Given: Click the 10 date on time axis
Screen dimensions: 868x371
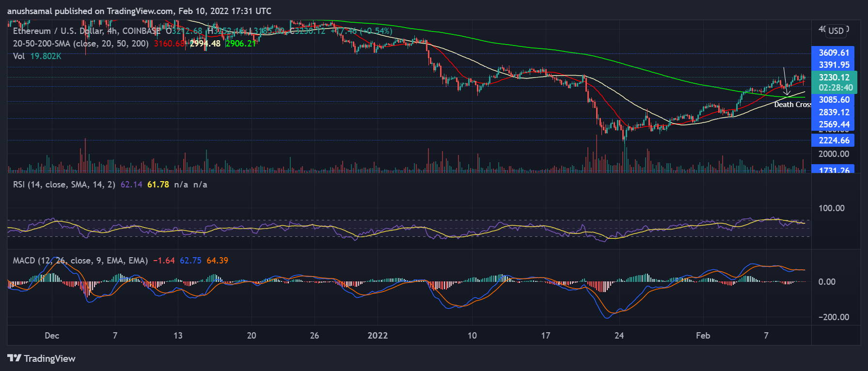Looking at the screenshot, I should click(472, 336).
